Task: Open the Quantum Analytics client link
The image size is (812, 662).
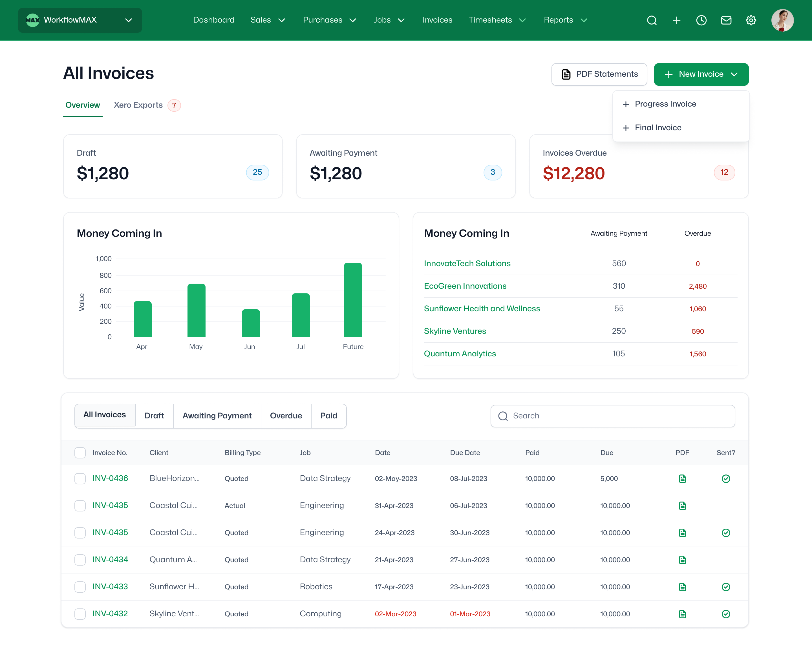Action: coord(460,354)
